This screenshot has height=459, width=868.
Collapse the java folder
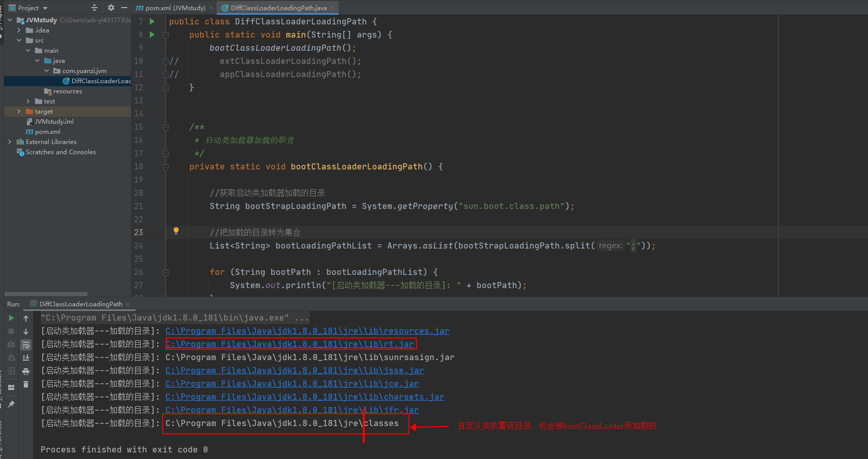37,61
